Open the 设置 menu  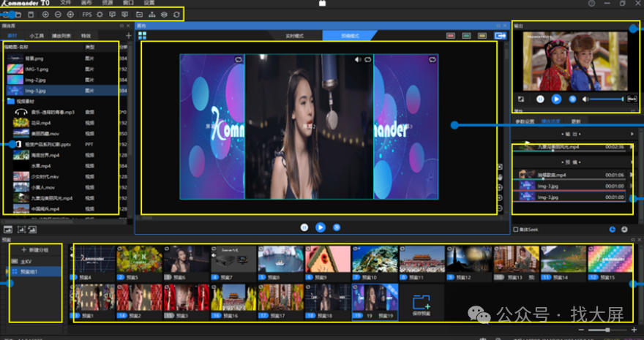(x=149, y=3)
